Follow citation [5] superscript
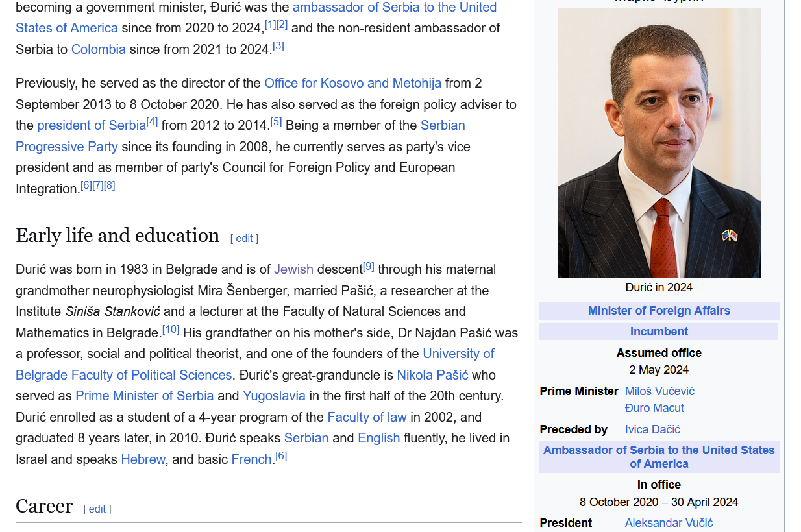801x532 pixels. click(x=276, y=122)
